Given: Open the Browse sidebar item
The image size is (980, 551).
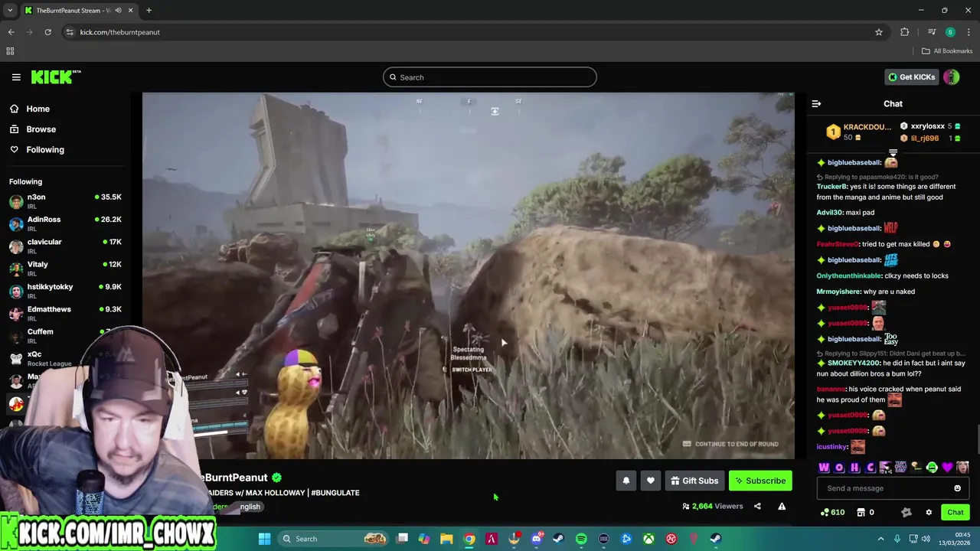Looking at the screenshot, I should (33, 129).
